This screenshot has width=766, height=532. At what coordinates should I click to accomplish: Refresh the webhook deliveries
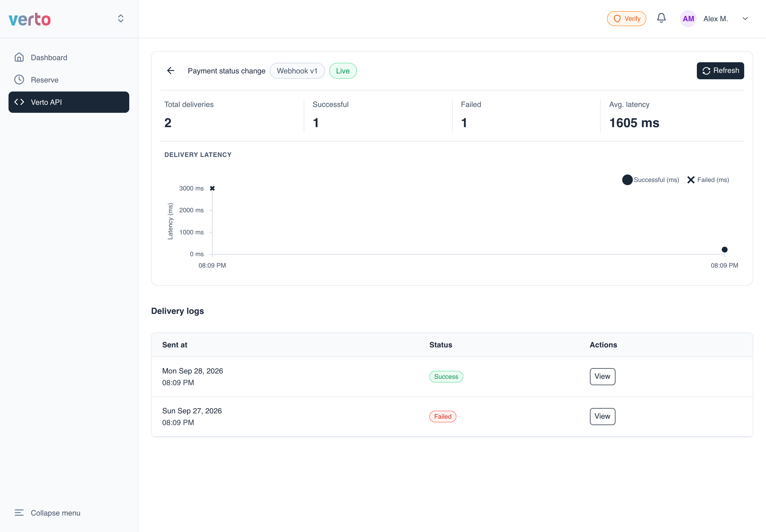[720, 71]
